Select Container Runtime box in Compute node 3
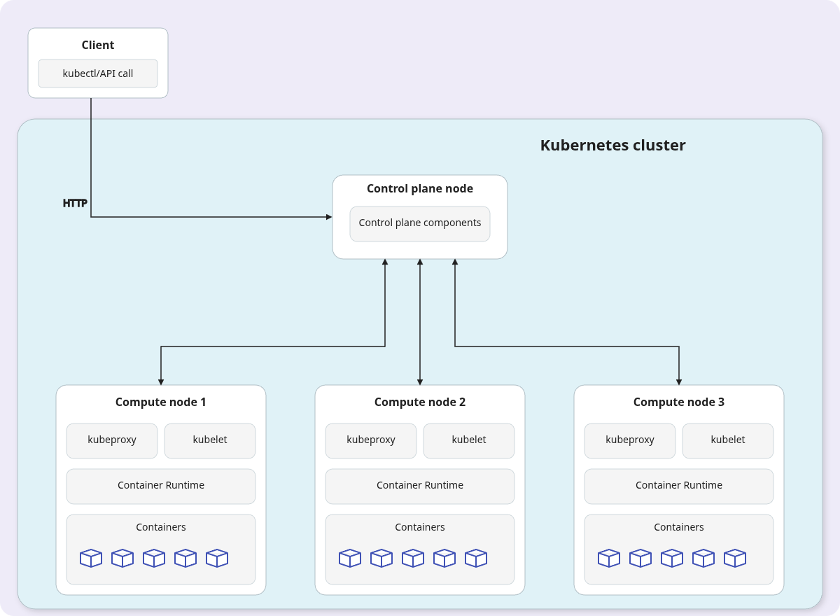Viewport: 840px width, 616px height. (679, 486)
